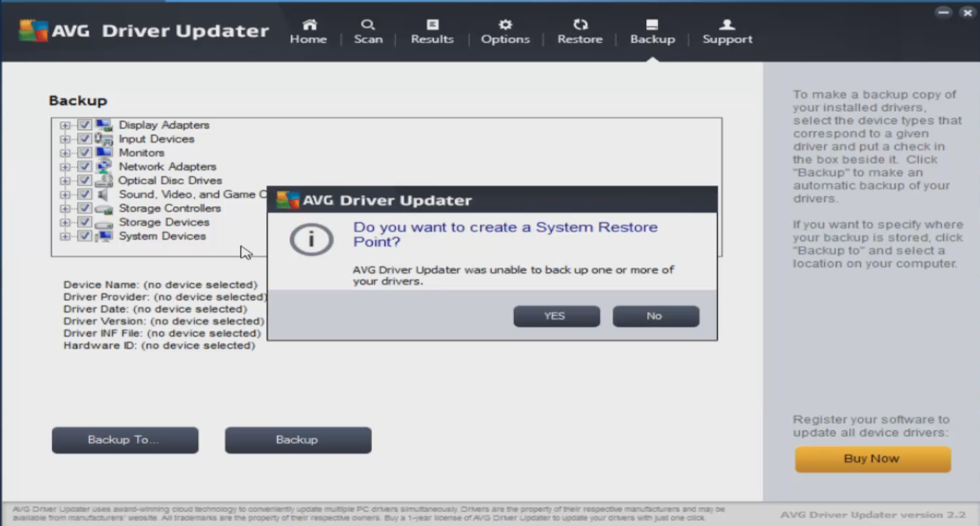980x526 pixels.
Task: Expand the Storage Devices tree node
Action: 65,222
